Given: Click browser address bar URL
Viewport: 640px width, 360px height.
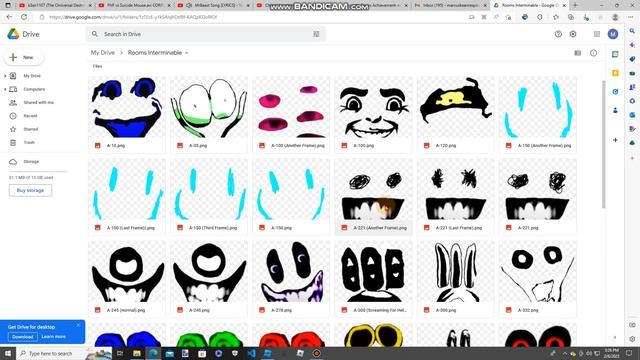Looking at the screenshot, I should coord(133,17).
